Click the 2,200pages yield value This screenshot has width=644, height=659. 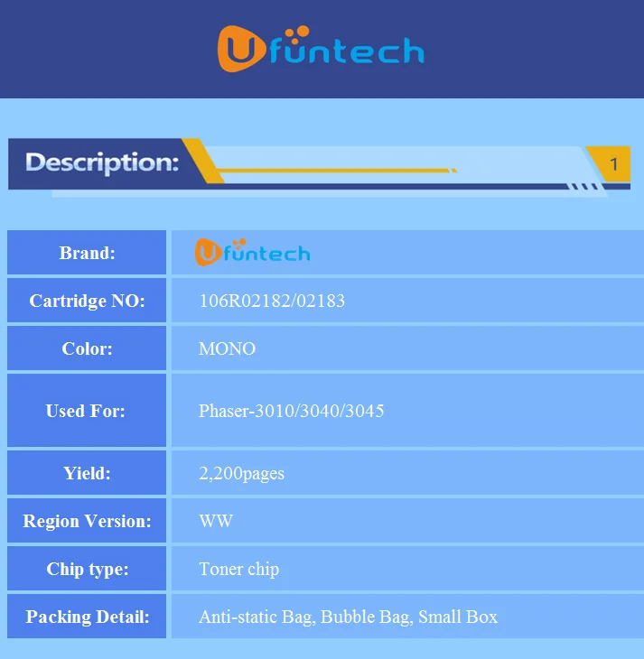tap(241, 473)
